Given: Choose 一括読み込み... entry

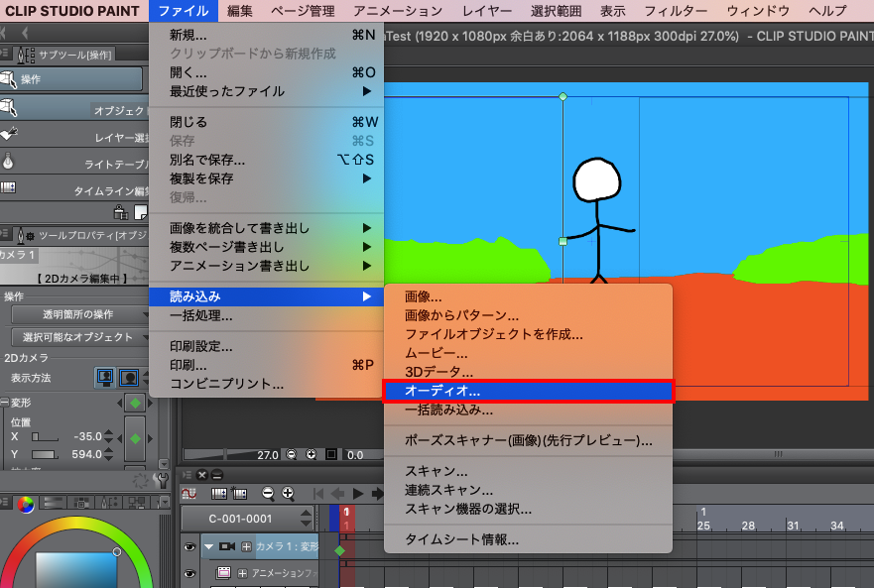Looking at the screenshot, I should click(x=529, y=411).
